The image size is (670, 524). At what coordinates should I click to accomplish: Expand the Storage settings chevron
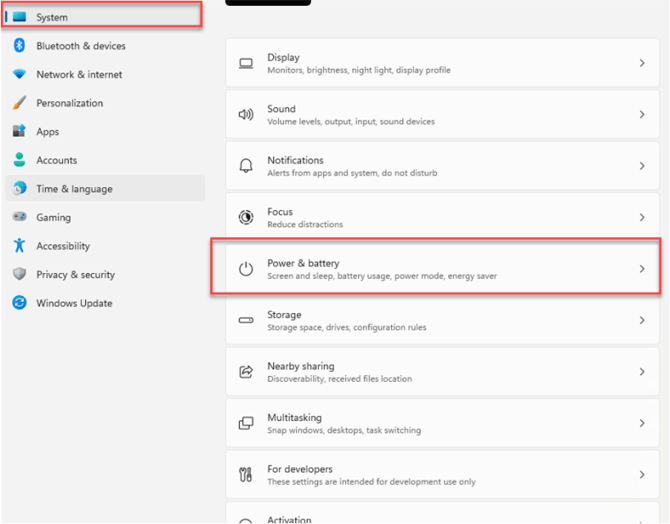(642, 320)
